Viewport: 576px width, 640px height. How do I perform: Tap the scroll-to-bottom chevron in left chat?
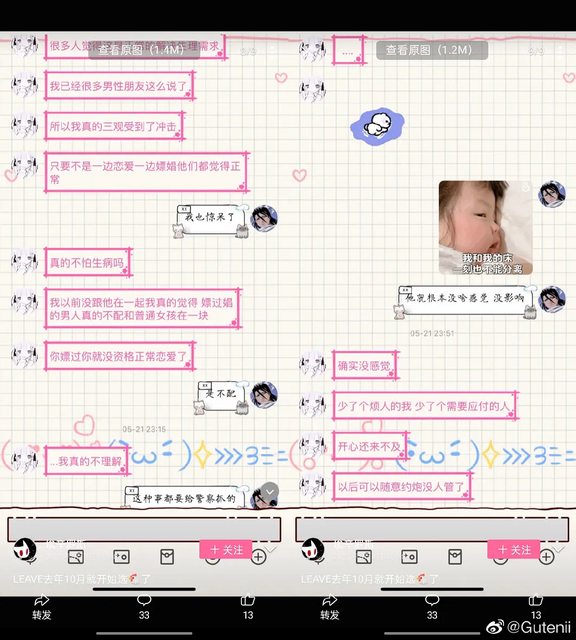(270, 492)
